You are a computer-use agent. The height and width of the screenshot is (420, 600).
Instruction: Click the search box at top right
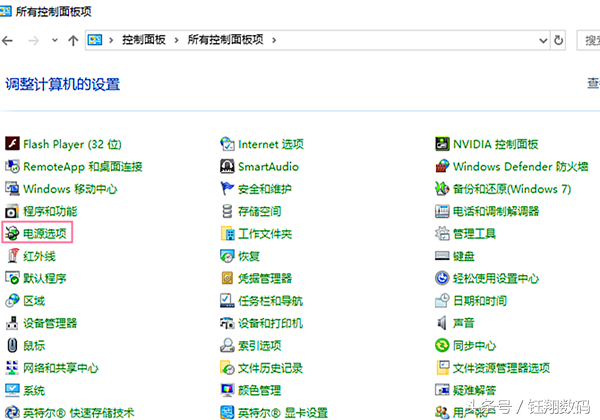pos(589,40)
